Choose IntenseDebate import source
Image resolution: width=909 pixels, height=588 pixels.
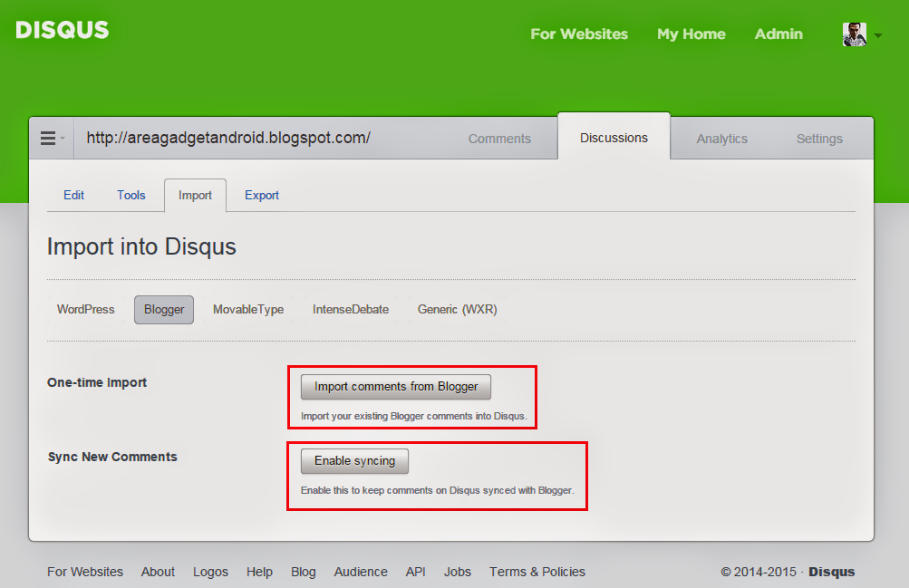point(351,309)
